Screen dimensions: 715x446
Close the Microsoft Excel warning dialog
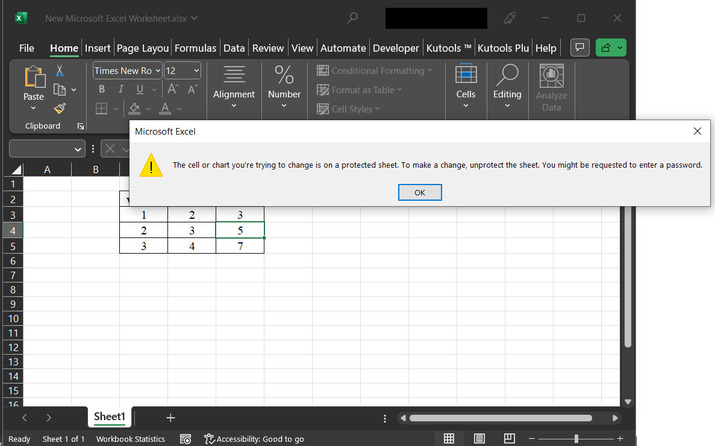pos(697,131)
